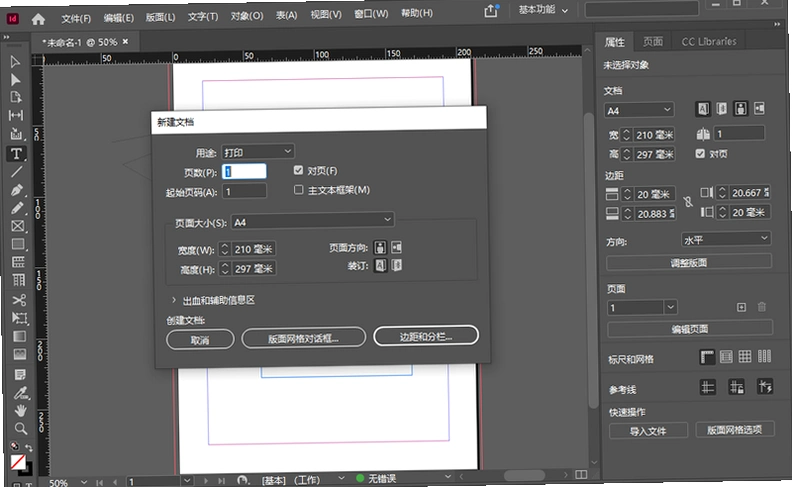792x487 pixels.
Task: Click the Number of Pages input field
Action: [x=244, y=171]
